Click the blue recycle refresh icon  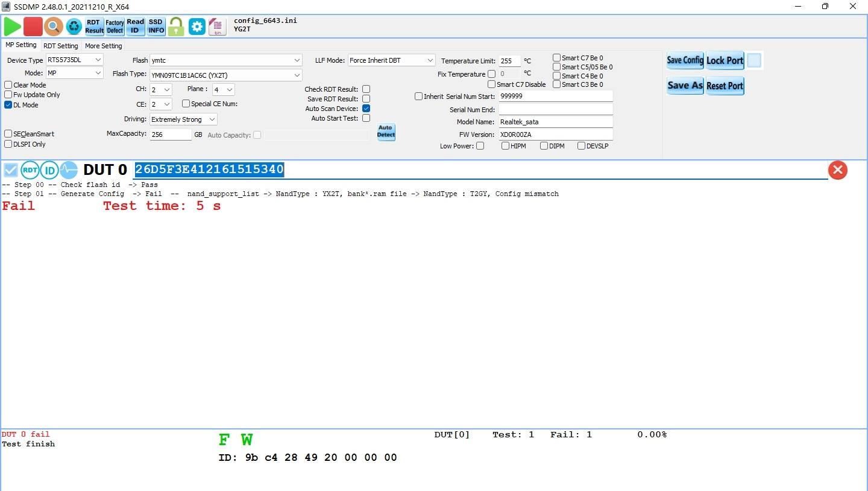[x=74, y=26]
